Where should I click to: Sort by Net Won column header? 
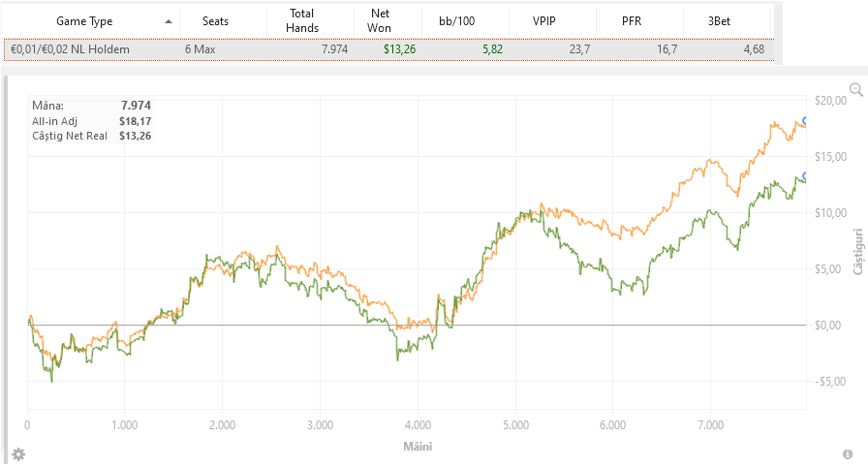379,20
